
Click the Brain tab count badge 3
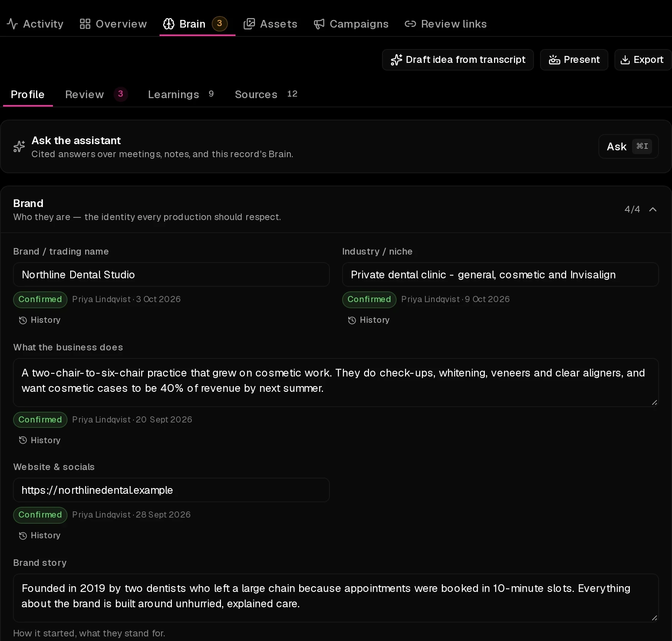click(x=220, y=23)
